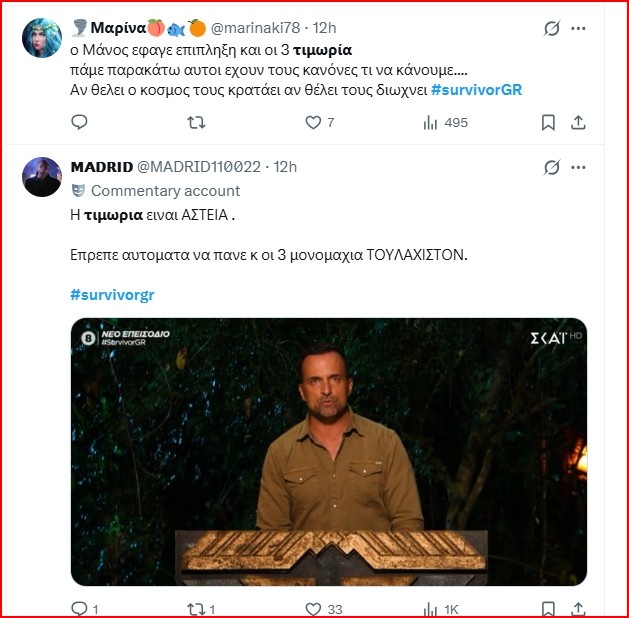Like Μαρίνα's tweet with 7 likes
This screenshot has height=618, width=629.
point(314,122)
